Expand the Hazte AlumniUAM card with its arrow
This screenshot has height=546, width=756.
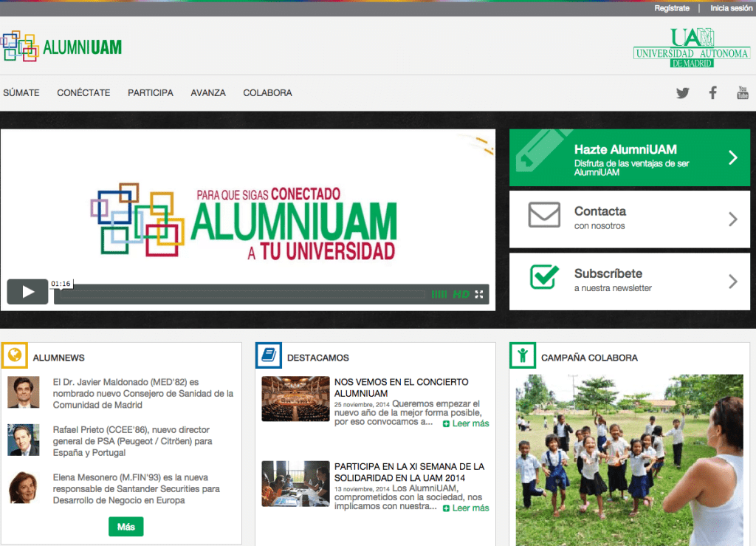[x=733, y=157]
